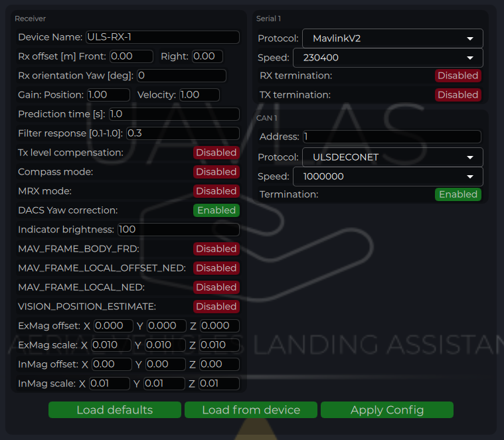
Task: Click Load from device button
Action: point(251,410)
